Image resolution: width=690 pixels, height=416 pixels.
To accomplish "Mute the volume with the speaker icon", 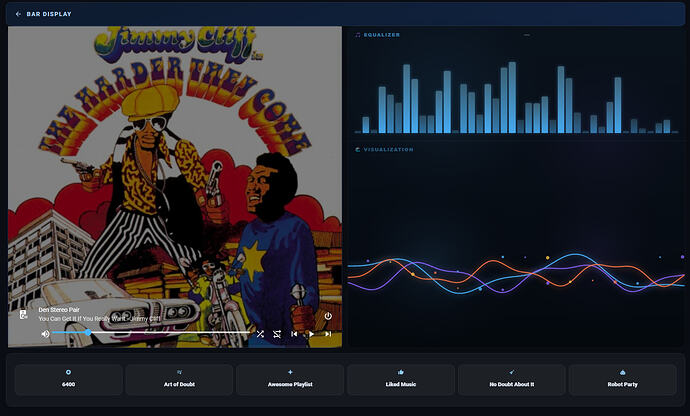I will [45, 334].
